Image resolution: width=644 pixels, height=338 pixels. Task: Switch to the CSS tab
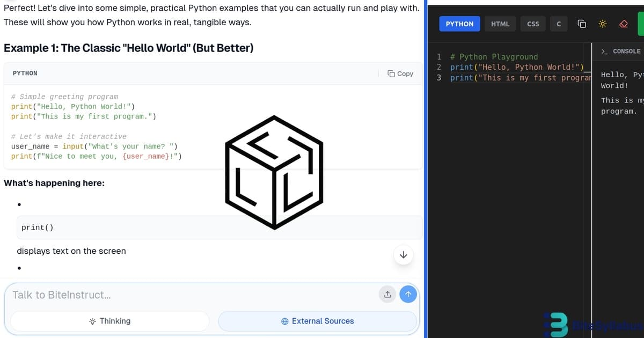coord(532,24)
